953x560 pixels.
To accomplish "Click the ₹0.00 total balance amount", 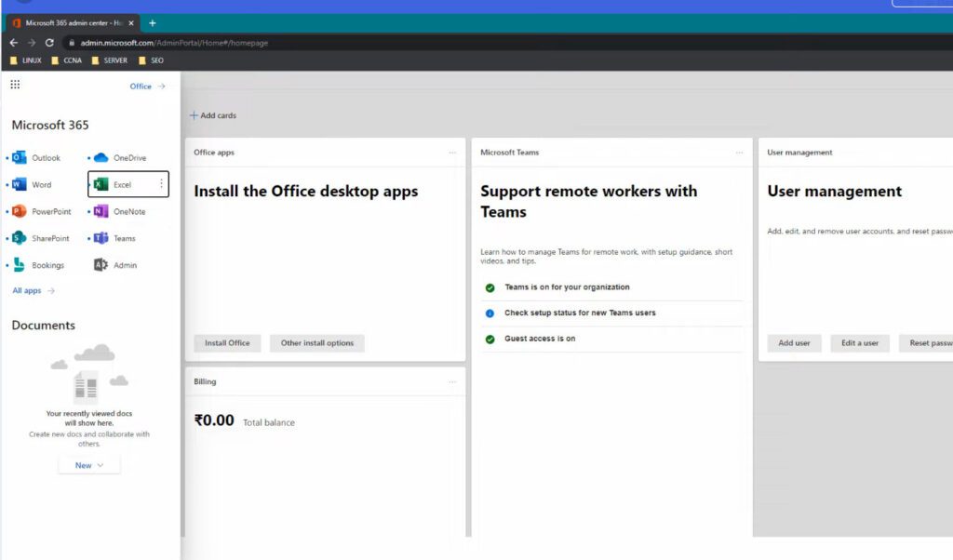I will [214, 420].
